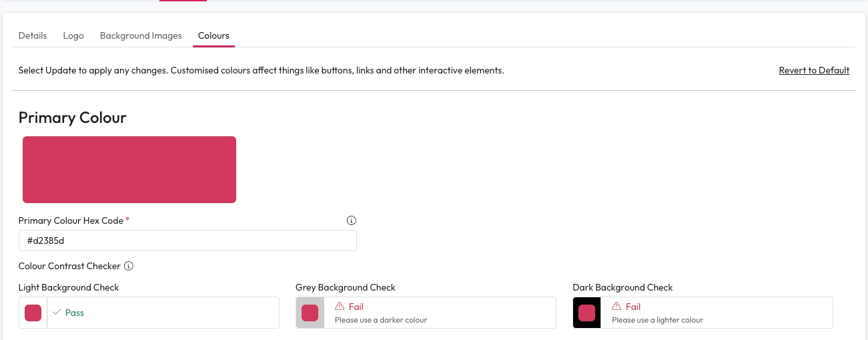
Task: Click the Grey Background Check colour swatch
Action: click(x=310, y=313)
